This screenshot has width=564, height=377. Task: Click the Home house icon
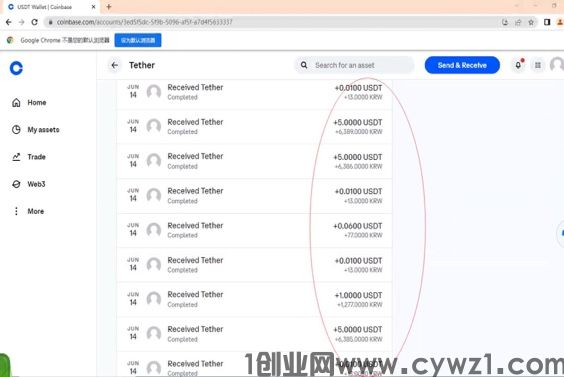16,103
